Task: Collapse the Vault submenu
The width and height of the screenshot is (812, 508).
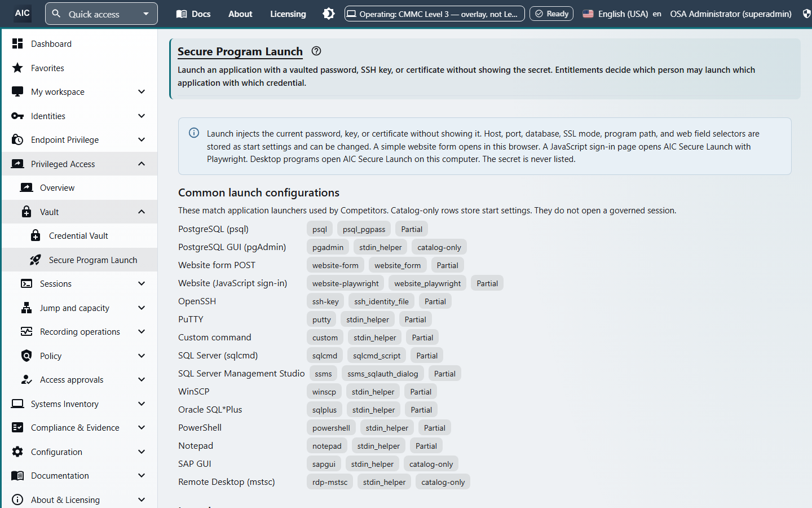Action: point(142,212)
